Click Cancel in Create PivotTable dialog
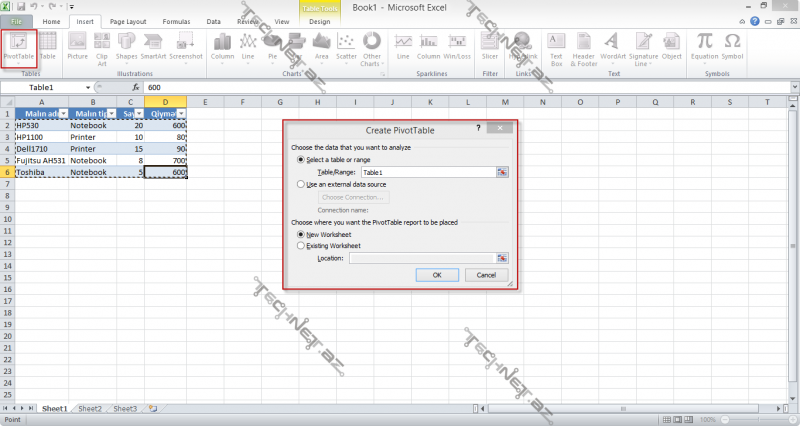 486,275
